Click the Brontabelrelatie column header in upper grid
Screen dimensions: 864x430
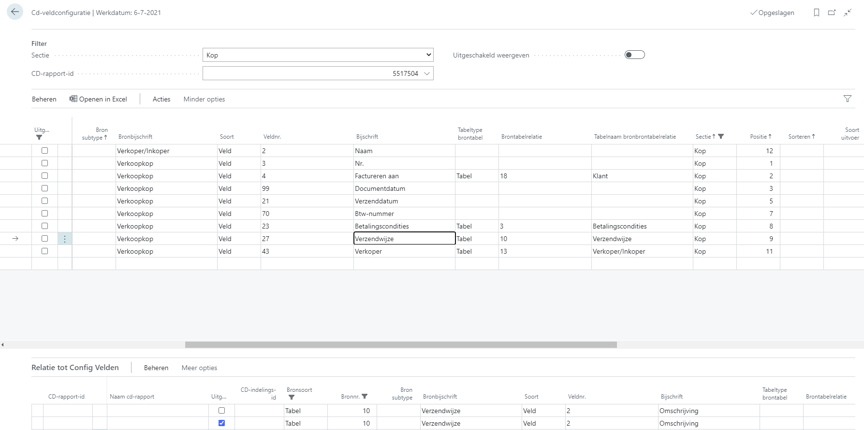pyautogui.click(x=521, y=137)
